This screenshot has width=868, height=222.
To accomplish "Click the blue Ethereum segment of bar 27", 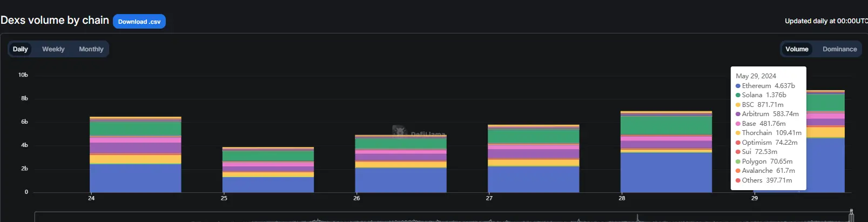I will coord(534,179).
